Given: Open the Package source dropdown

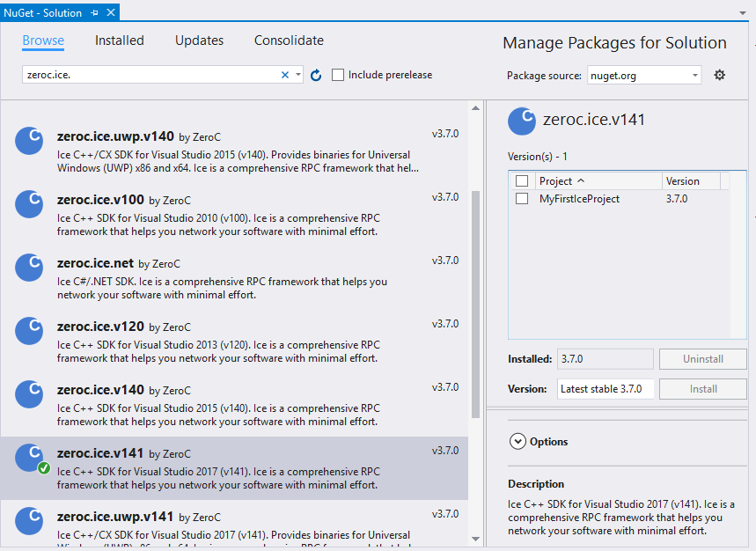Looking at the screenshot, I should 643,76.
